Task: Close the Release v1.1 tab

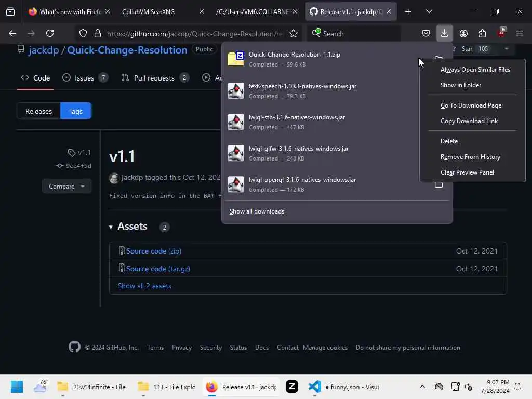Action: (x=389, y=11)
